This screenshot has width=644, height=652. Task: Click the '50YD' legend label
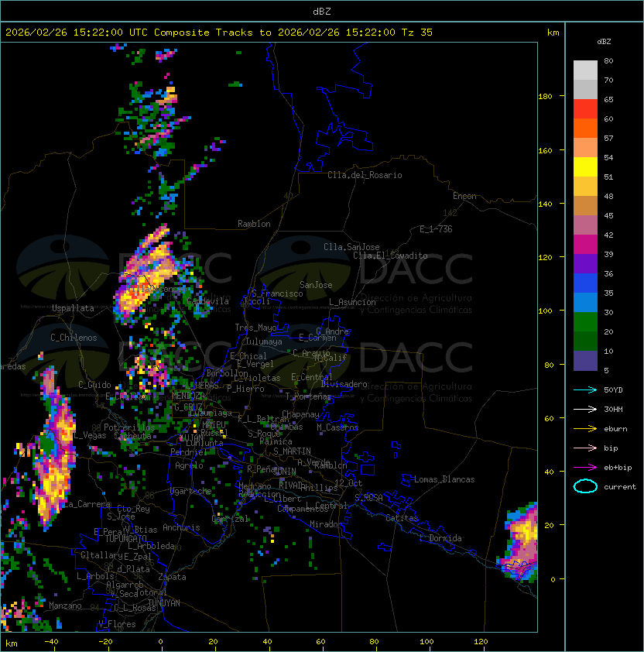click(x=613, y=389)
